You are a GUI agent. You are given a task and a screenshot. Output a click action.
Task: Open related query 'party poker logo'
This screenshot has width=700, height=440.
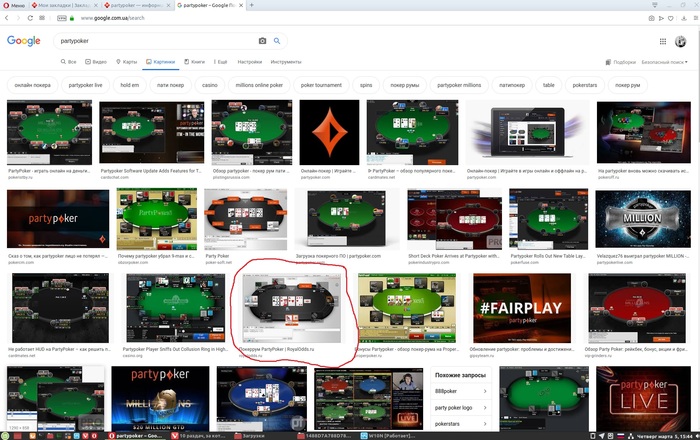tap(461, 407)
